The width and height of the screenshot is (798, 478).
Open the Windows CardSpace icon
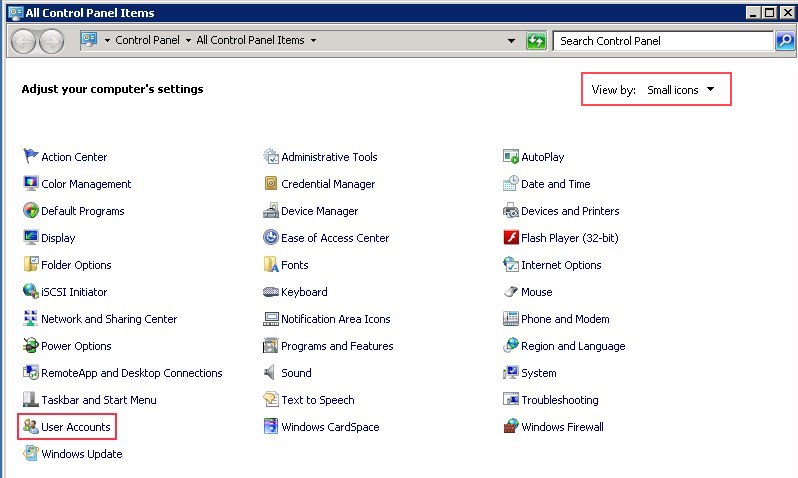point(271,426)
